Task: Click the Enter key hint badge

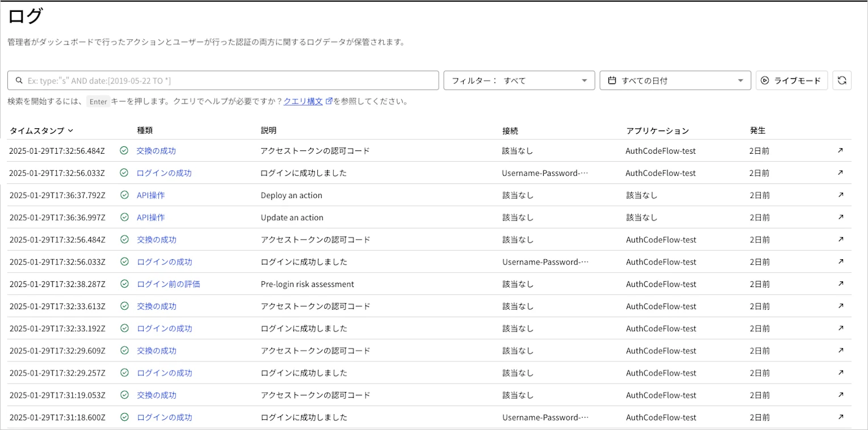Action: [98, 102]
